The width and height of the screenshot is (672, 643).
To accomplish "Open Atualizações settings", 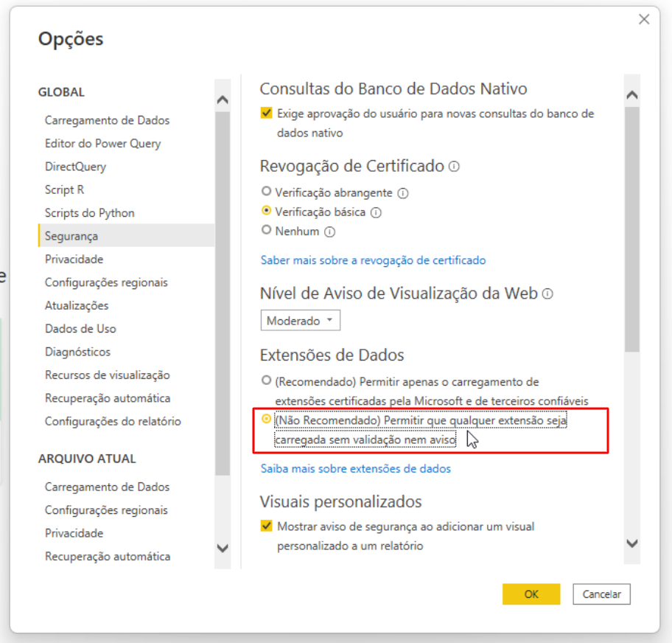I will [x=77, y=306].
